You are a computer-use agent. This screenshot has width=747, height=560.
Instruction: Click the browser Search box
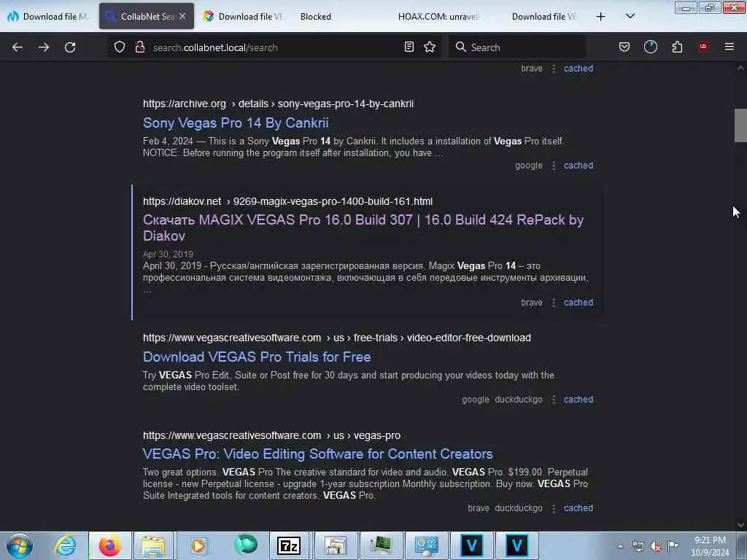(x=517, y=47)
